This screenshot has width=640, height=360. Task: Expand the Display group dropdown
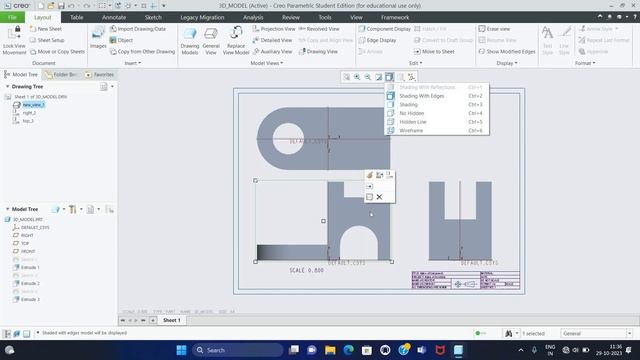pyautogui.click(x=507, y=63)
